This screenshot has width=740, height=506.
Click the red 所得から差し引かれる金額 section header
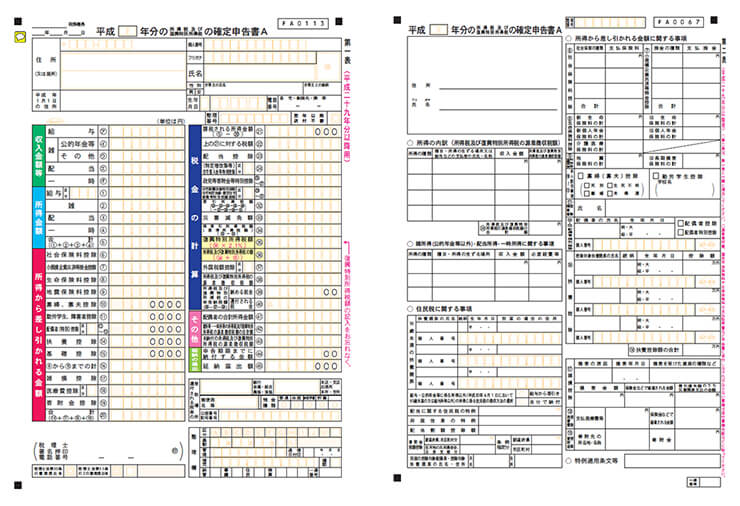tap(38, 335)
